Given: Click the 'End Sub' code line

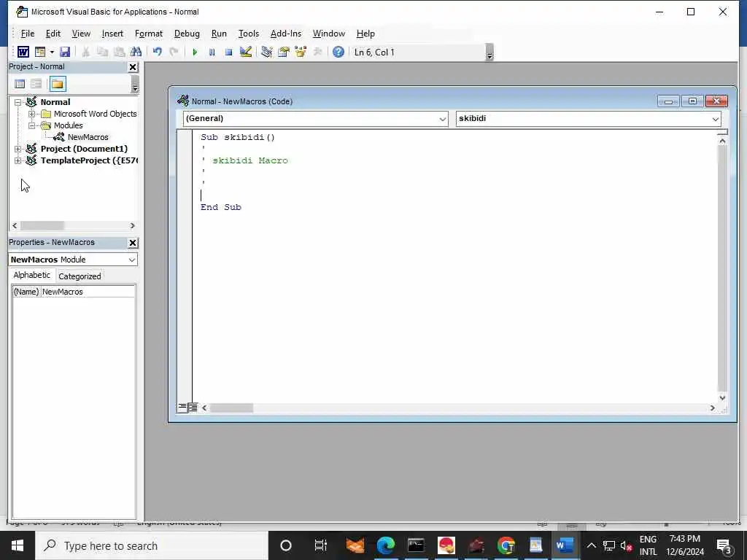Looking at the screenshot, I should point(220,207).
